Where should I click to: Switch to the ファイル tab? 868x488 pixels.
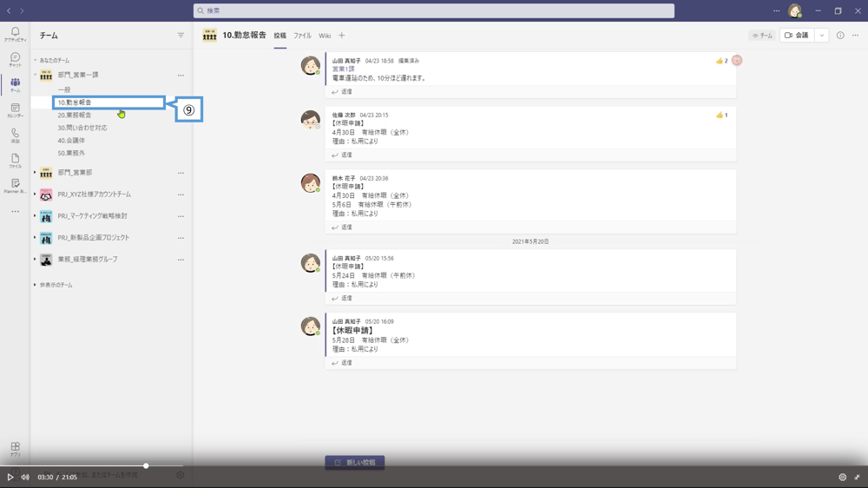click(302, 36)
